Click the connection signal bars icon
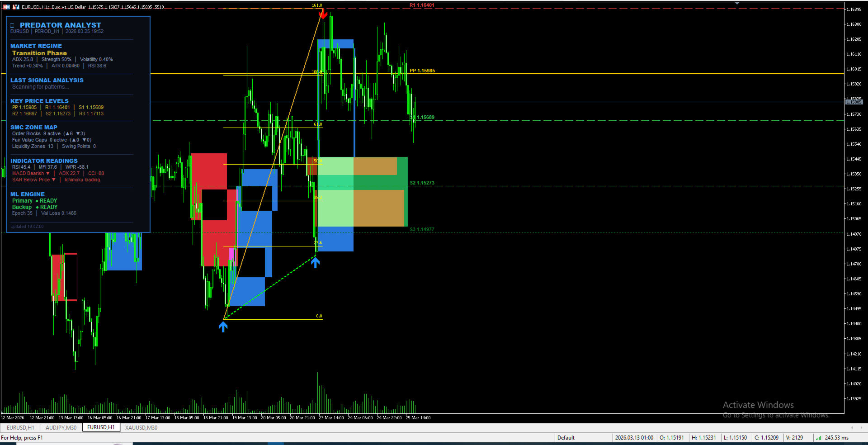 818,438
